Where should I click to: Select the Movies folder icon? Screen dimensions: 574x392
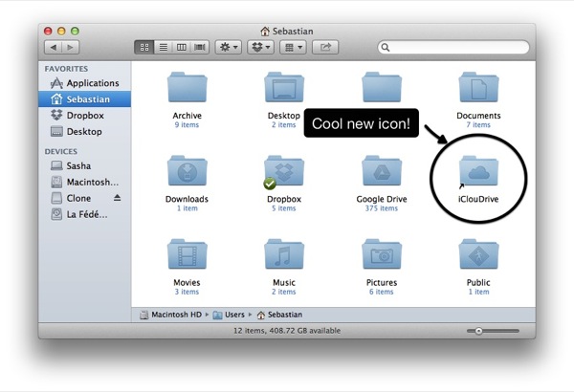(x=188, y=254)
